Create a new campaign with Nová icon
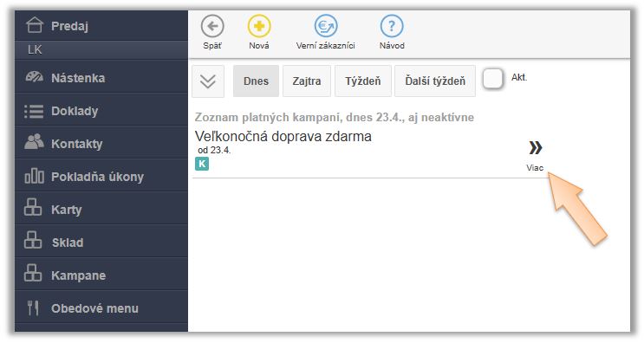Image resolution: width=644 pixels, height=343 pixels. [x=259, y=26]
